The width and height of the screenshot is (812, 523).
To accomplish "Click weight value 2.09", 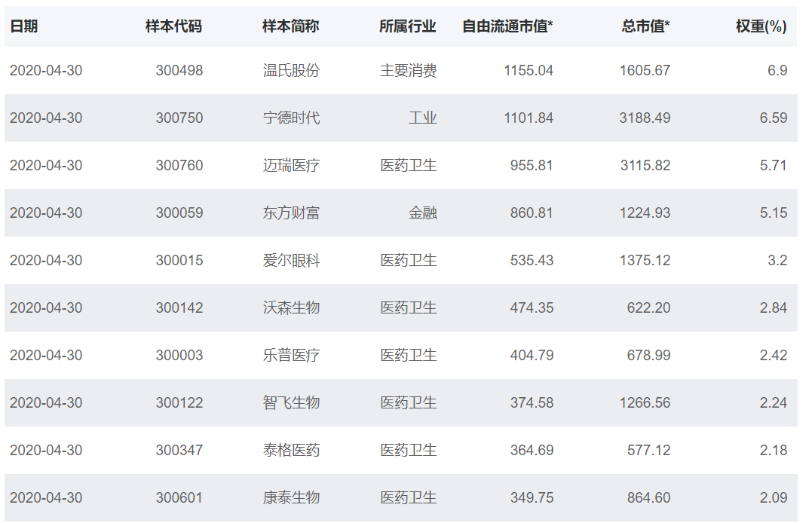I will [774, 498].
